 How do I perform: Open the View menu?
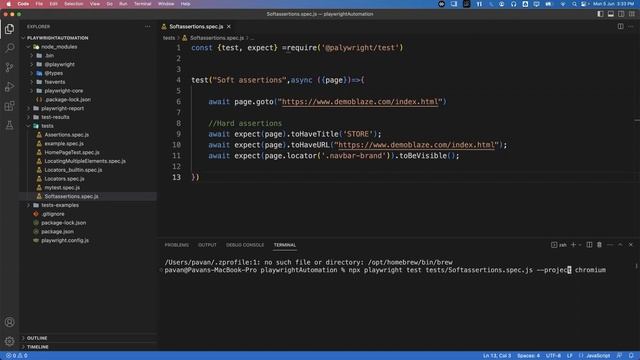pos(95,4)
